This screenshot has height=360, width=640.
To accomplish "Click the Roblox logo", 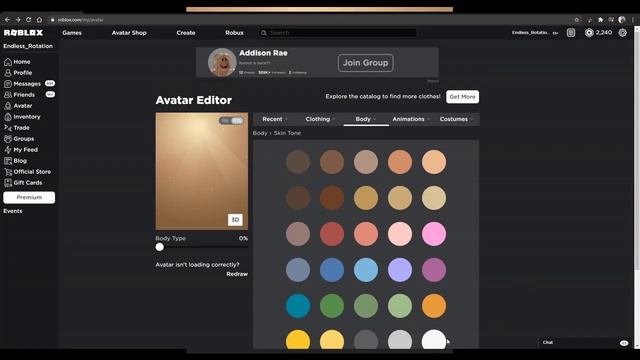I will pos(23,33).
